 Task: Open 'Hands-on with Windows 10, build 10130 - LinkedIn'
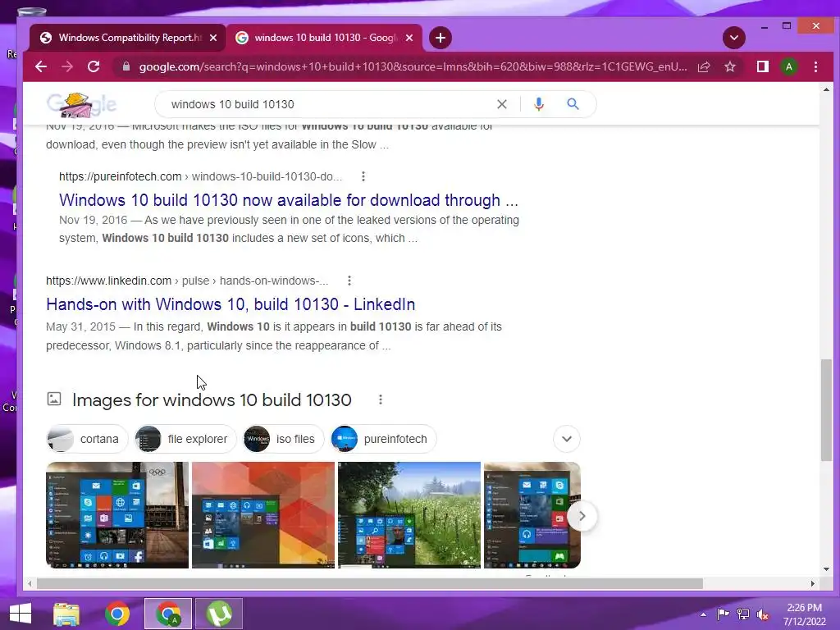point(231,304)
